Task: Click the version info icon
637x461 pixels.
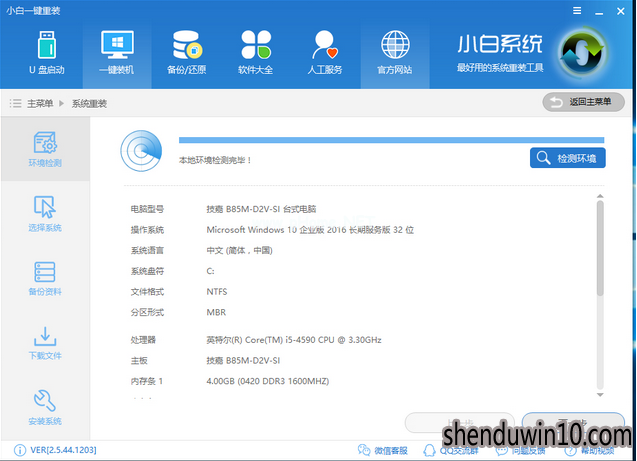Action: pyautogui.click(x=20, y=450)
